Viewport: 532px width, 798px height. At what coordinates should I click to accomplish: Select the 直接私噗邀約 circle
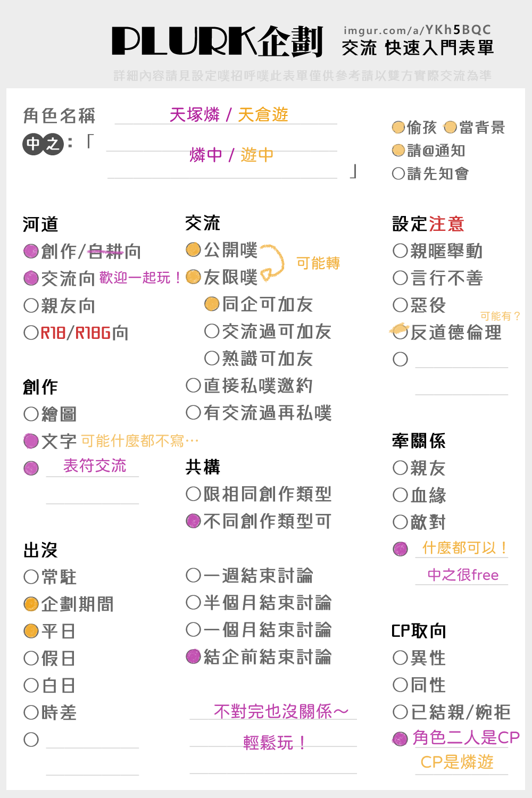coord(193,385)
